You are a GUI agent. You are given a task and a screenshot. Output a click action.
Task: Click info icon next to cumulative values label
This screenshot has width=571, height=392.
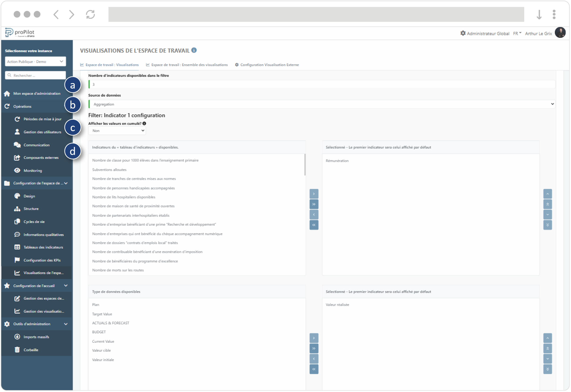tap(144, 124)
